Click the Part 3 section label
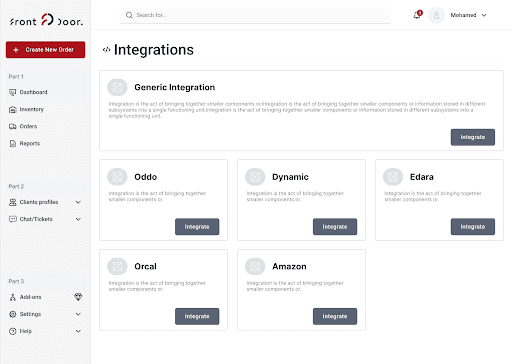512x364 pixels. (x=16, y=281)
